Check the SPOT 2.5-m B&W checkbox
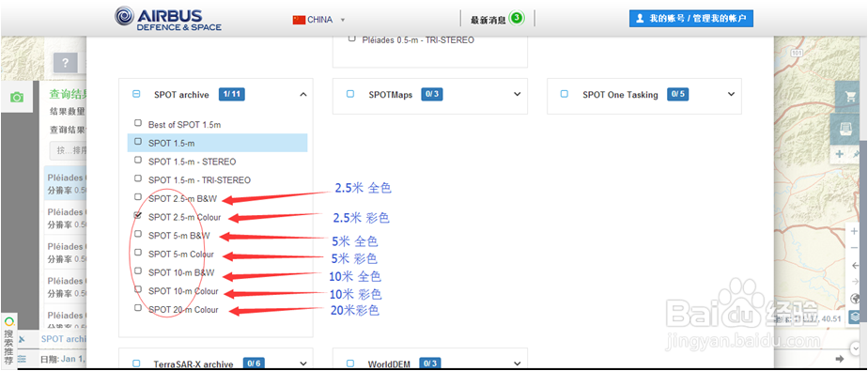 [x=138, y=196]
